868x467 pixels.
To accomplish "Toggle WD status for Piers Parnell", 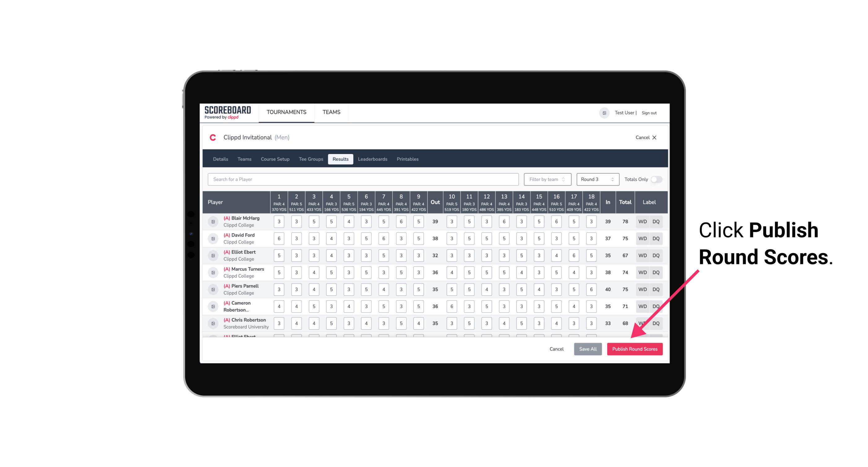I will click(642, 289).
